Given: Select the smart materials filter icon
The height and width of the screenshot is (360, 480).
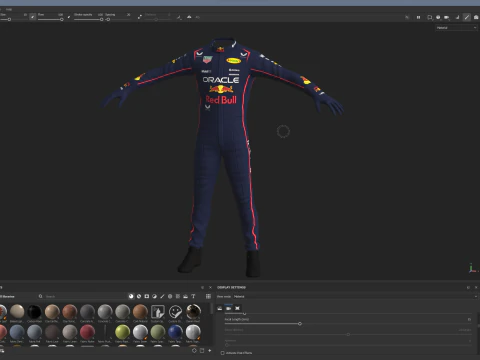Looking at the screenshot, I should pos(139,296).
